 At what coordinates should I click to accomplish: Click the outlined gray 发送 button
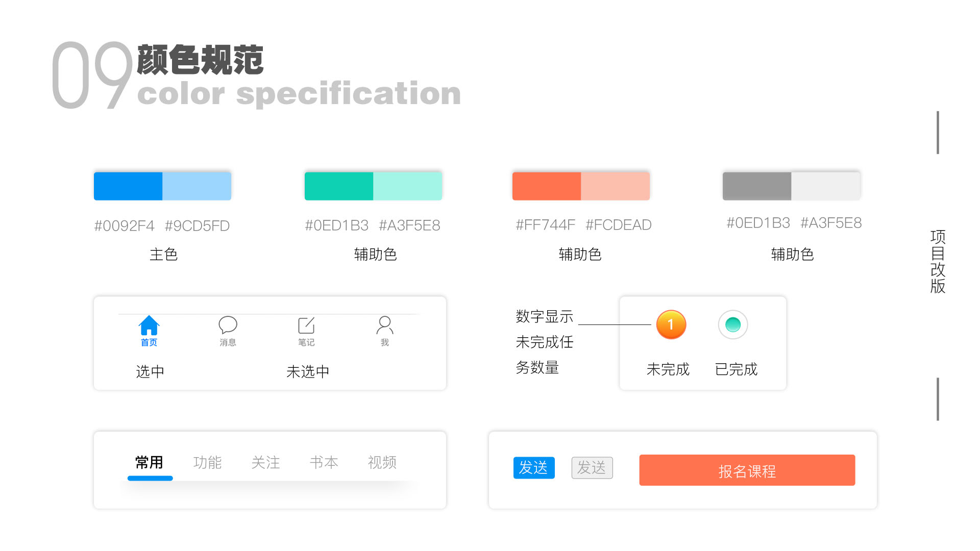click(592, 468)
